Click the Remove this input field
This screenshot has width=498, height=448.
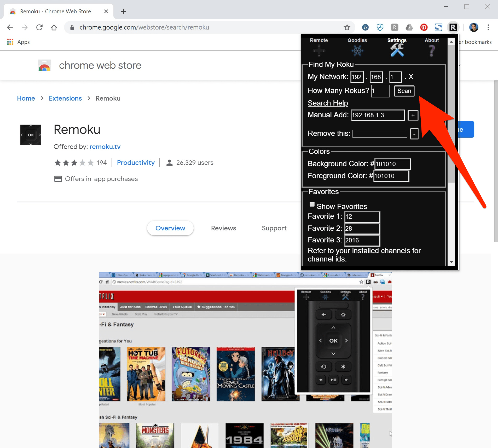point(380,134)
